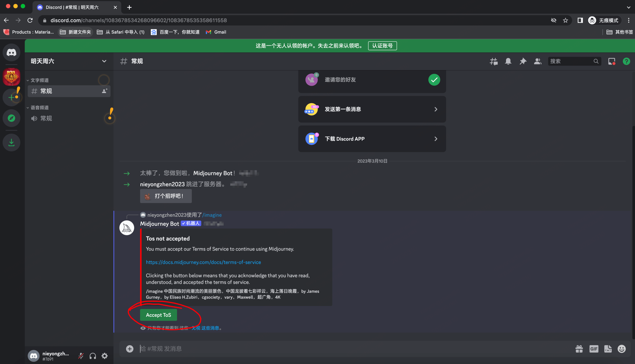Open the 新建文件夹 bookmark folder
This screenshot has width=635, height=364.
(x=76, y=32)
